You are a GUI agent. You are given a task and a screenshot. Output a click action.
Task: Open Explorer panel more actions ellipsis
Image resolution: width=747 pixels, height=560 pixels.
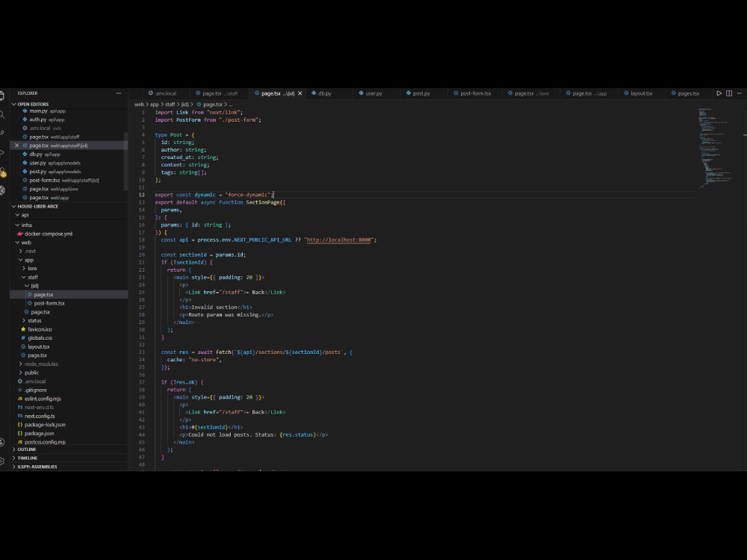[x=119, y=93]
